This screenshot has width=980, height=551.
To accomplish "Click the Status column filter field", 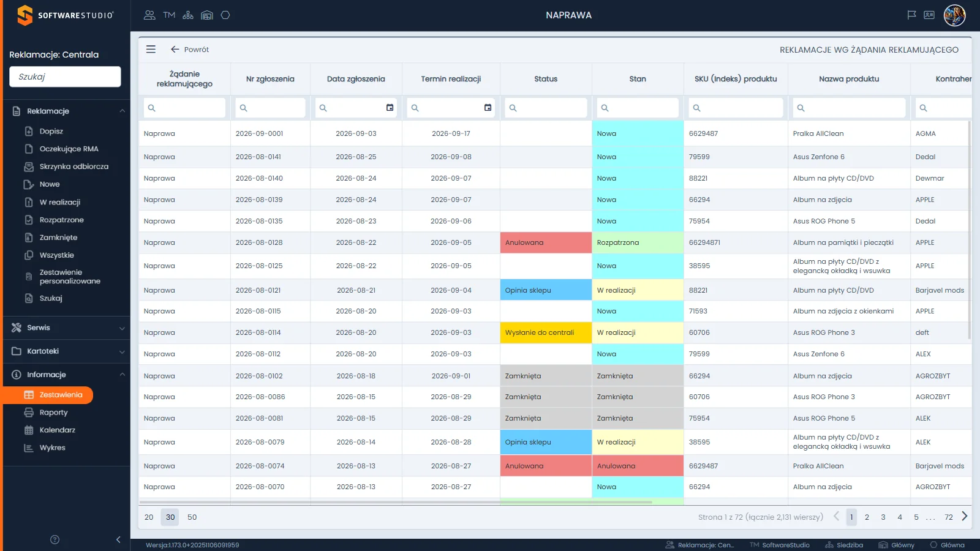I will [x=546, y=108].
